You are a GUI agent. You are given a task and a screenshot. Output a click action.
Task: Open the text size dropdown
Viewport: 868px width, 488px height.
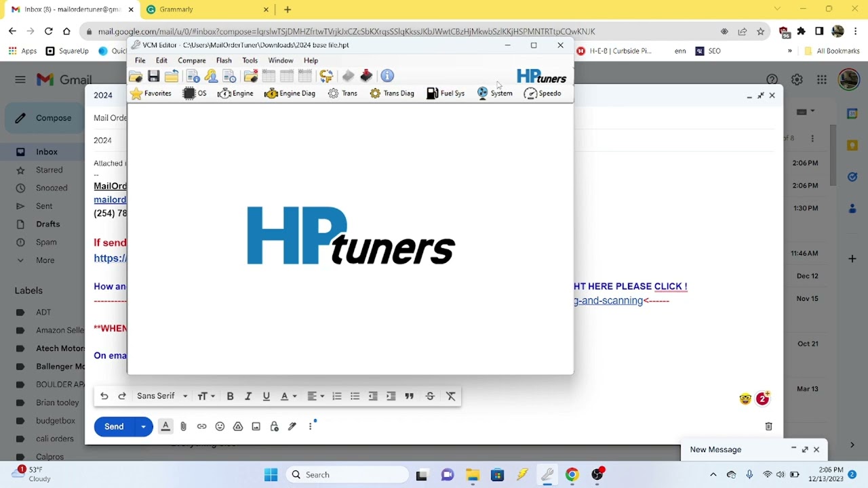point(206,396)
